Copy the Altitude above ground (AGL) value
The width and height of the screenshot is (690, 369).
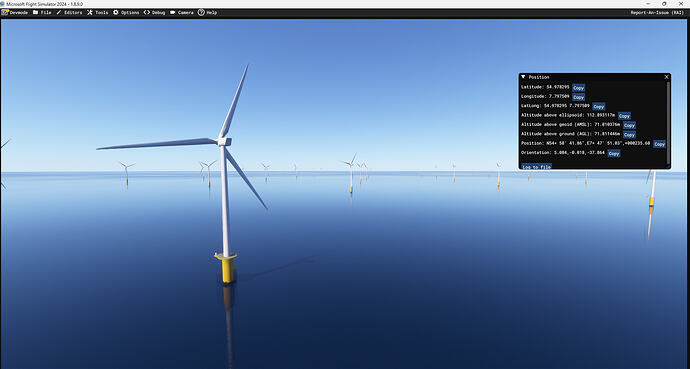(x=629, y=135)
